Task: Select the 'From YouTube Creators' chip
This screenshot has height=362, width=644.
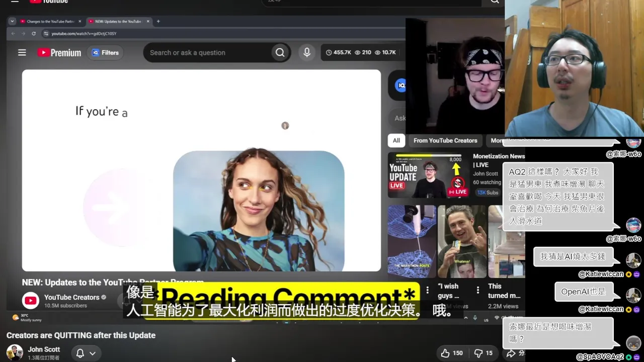Action: [445, 141]
